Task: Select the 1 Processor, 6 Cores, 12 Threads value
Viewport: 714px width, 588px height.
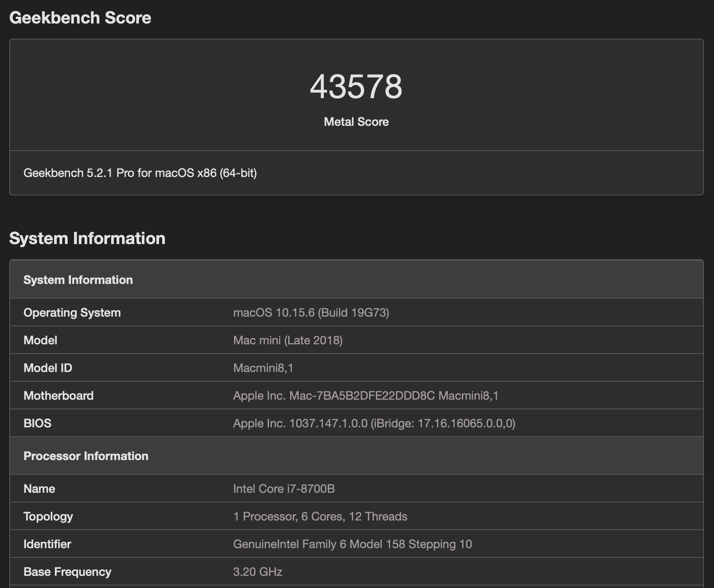Action: tap(321, 516)
